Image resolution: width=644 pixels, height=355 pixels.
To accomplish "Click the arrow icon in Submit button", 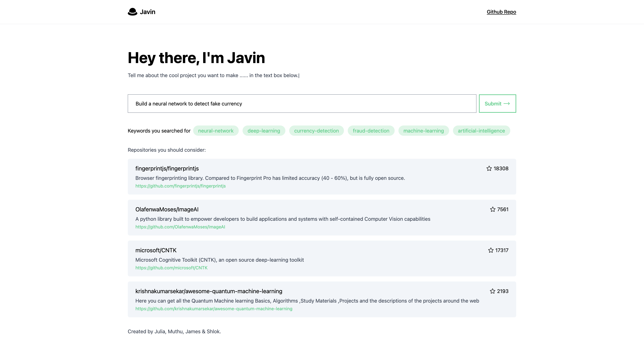I will pyautogui.click(x=506, y=104).
